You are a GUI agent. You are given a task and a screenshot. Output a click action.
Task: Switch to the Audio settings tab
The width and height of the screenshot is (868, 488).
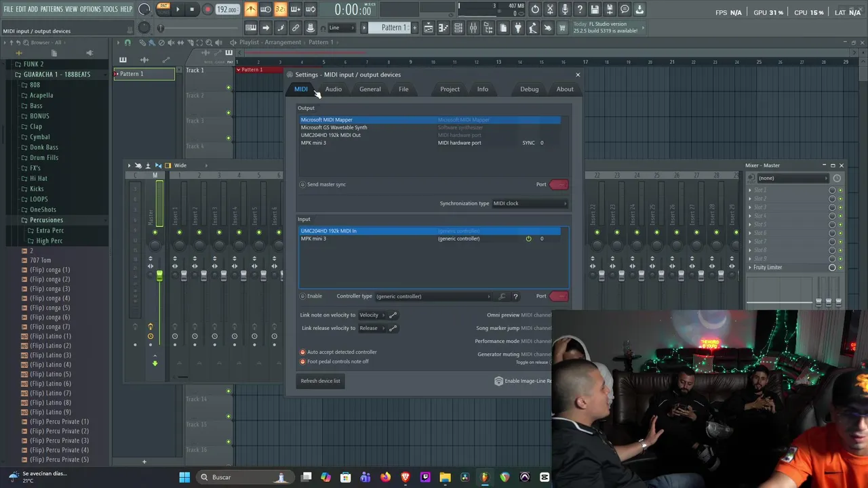(x=333, y=89)
